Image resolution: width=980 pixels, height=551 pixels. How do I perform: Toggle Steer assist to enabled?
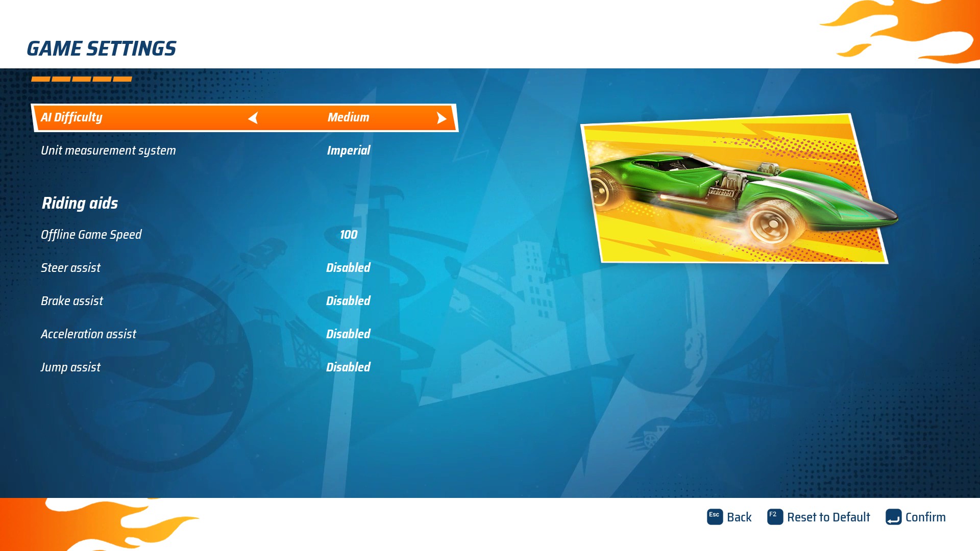349,268
